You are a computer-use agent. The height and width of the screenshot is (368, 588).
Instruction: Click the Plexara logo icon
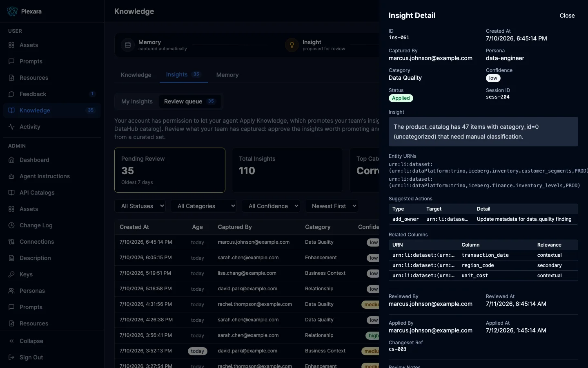12,11
